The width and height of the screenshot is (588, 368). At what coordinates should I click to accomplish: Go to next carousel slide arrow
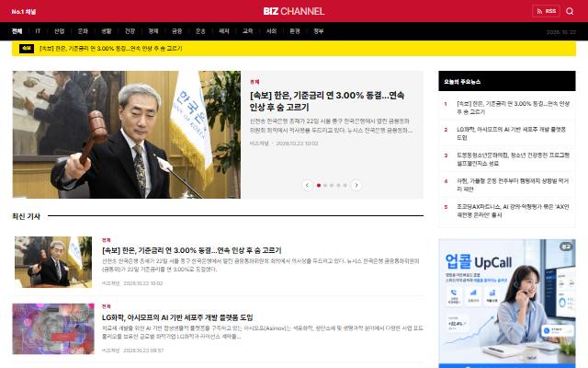click(356, 185)
